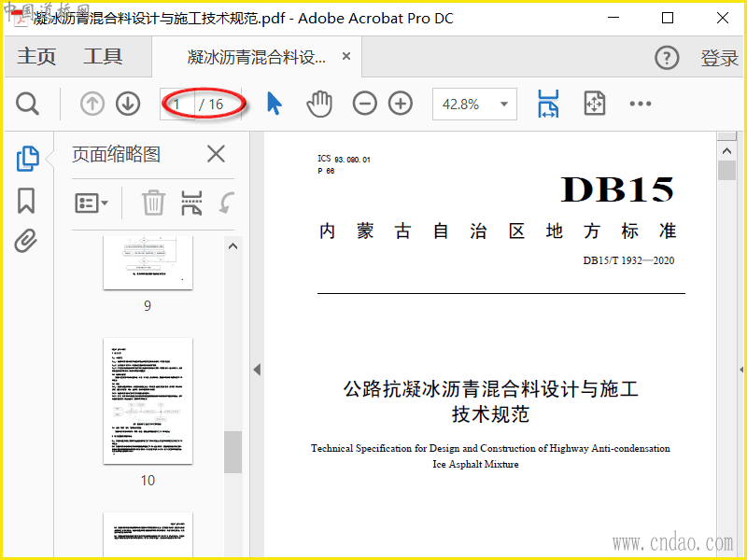Click the standard number DB15/T 1932—2020
Viewport: 747px width, 560px height.
pyautogui.click(x=628, y=260)
